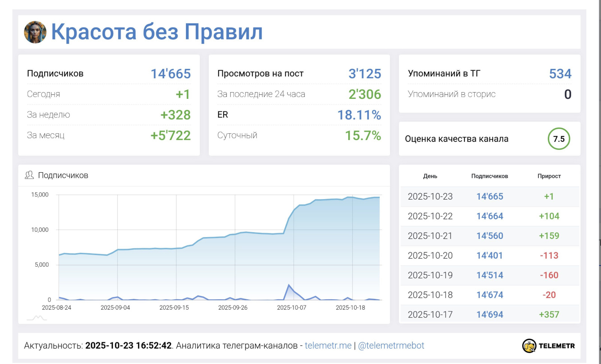Select the subscriber count 14'514

coord(490,275)
